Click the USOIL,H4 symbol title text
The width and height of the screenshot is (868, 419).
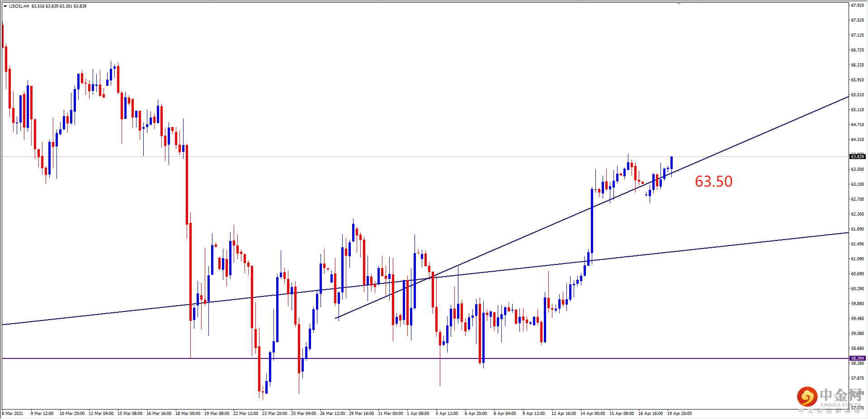[x=19, y=6]
